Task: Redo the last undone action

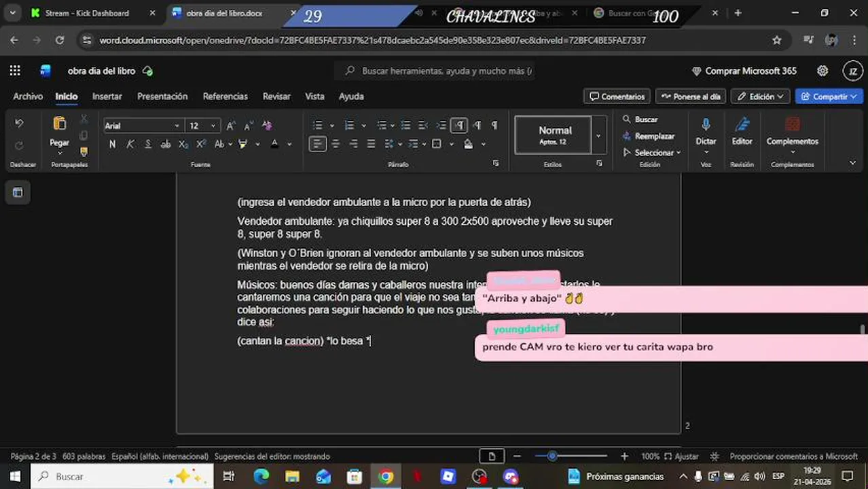Action: (19, 145)
